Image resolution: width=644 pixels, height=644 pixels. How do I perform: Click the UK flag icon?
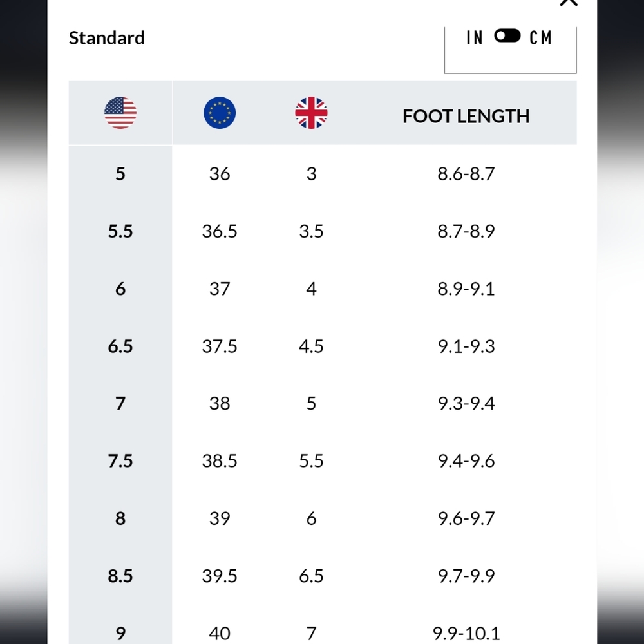point(311,113)
